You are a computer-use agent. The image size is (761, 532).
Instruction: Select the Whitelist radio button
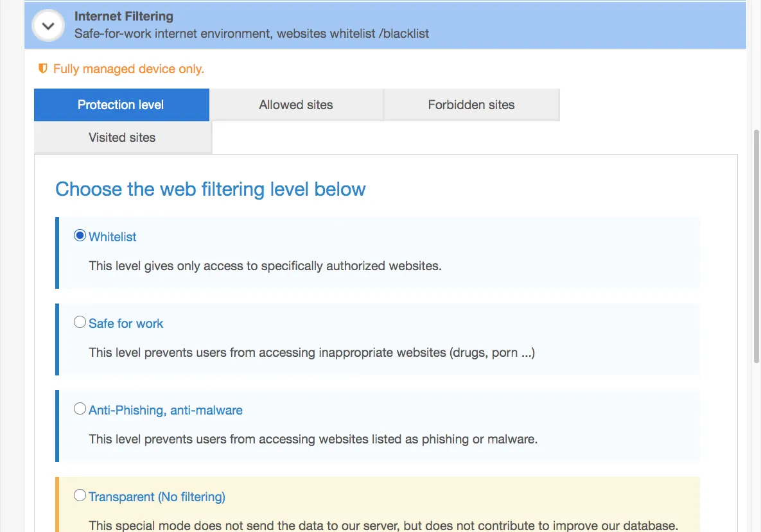click(x=80, y=236)
